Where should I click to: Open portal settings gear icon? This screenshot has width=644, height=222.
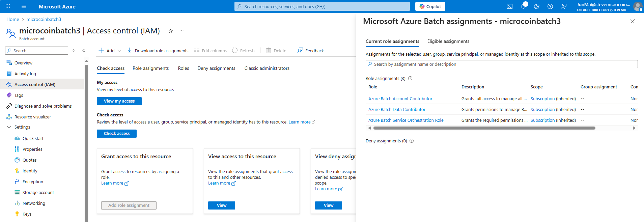pyautogui.click(x=537, y=6)
